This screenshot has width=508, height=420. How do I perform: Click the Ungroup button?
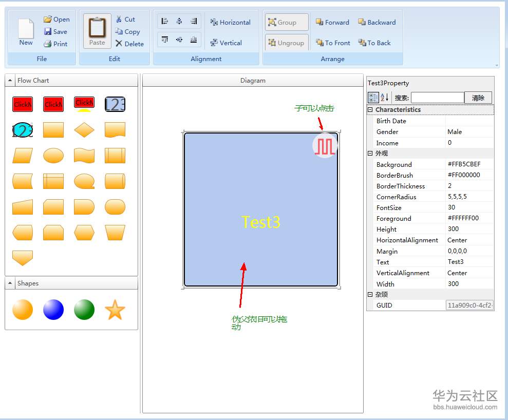click(287, 43)
